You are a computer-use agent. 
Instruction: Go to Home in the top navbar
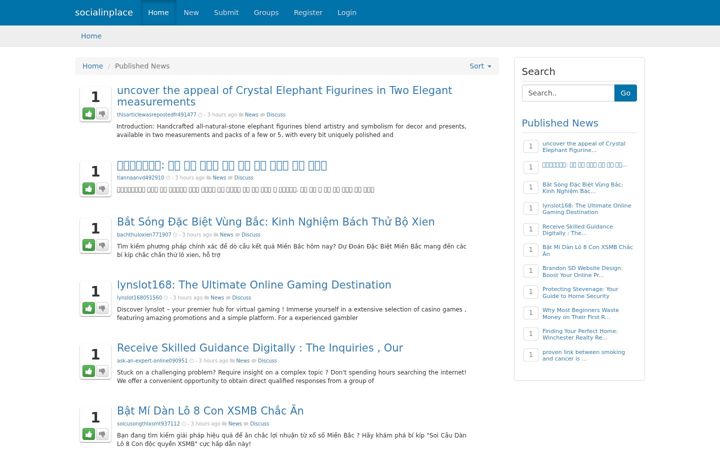click(158, 12)
